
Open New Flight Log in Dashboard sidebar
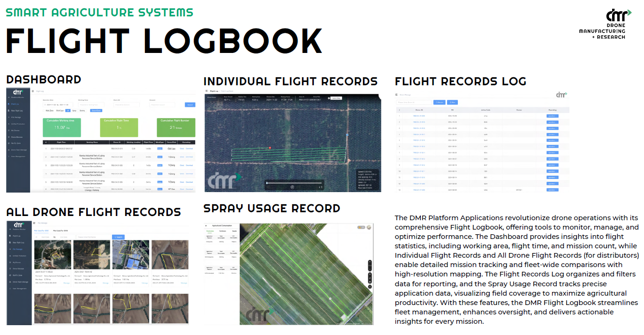pos(16,111)
